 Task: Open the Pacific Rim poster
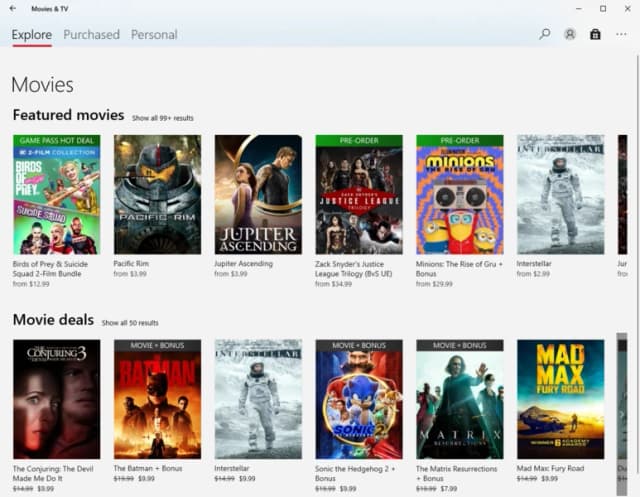[x=157, y=195]
